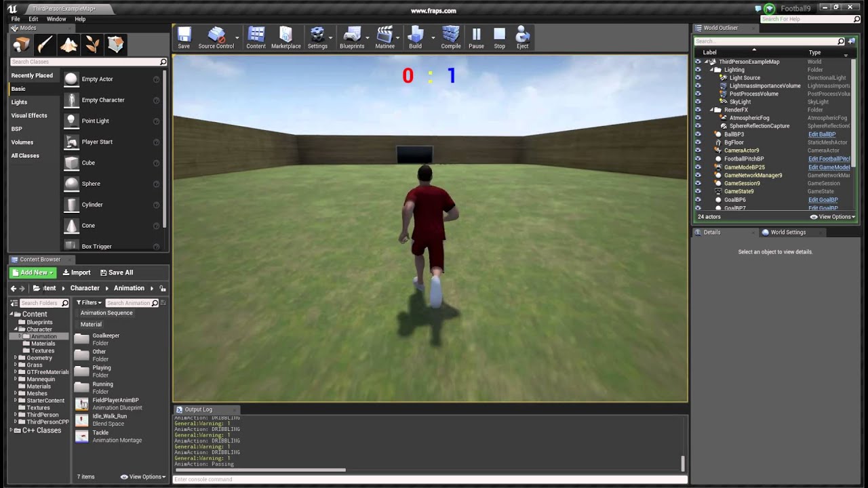Open the Edit BallBP link

[822, 134]
